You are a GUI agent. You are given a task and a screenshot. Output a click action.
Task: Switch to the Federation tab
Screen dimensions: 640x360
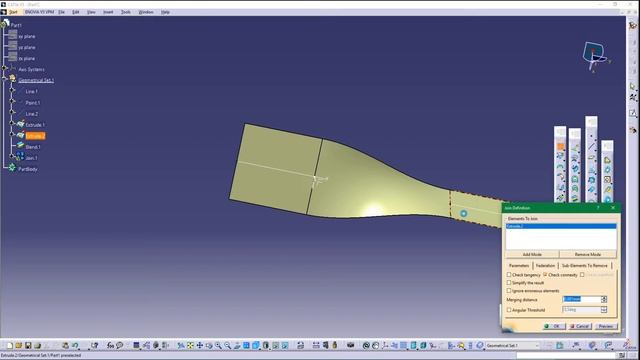coord(545,266)
